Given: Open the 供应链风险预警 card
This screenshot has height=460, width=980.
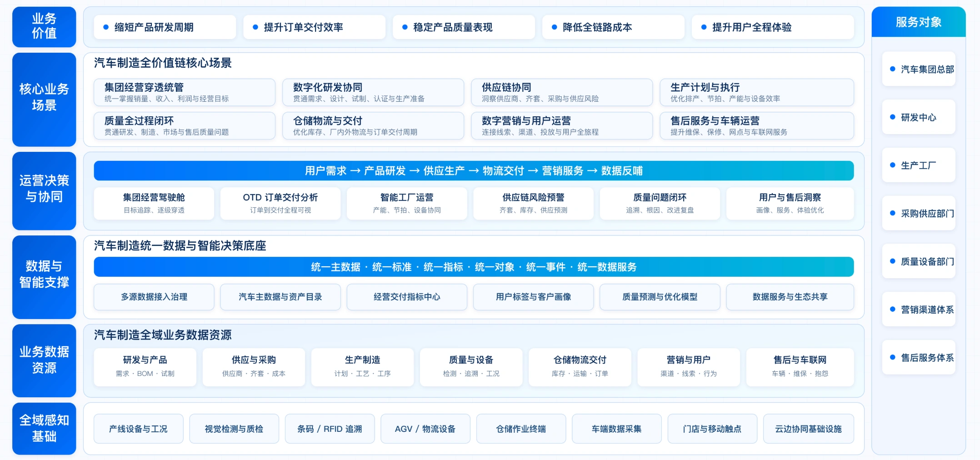Looking at the screenshot, I should (533, 203).
